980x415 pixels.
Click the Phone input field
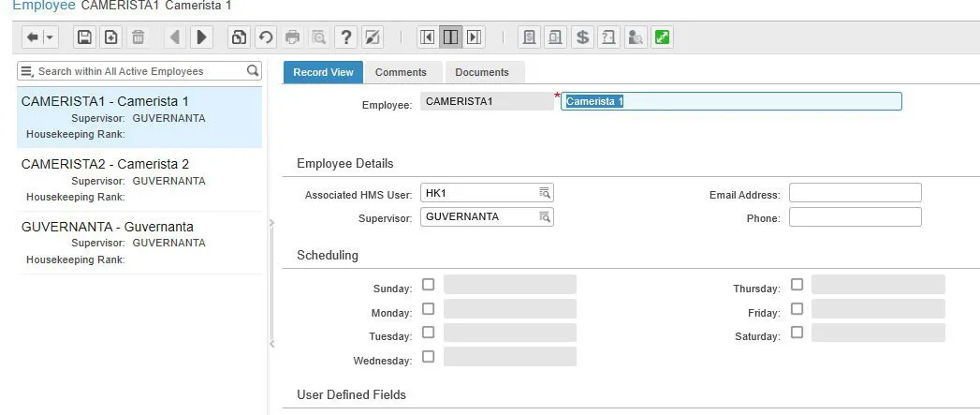(855, 216)
